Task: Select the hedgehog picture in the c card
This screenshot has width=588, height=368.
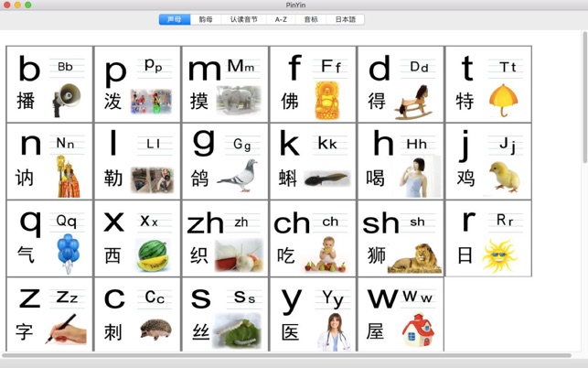Action: [x=155, y=330]
